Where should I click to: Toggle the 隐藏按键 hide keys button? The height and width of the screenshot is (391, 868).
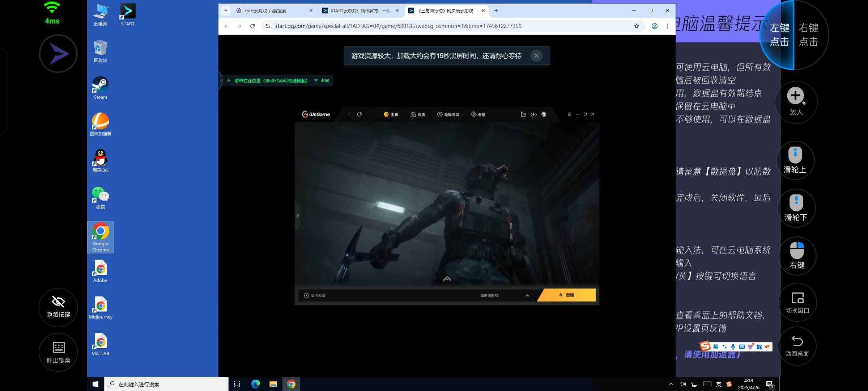[58, 308]
